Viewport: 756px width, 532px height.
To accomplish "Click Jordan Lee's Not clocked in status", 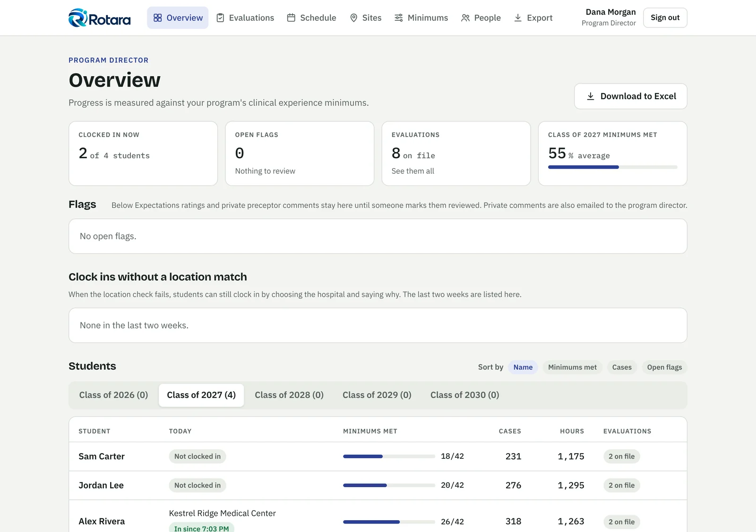I will tap(198, 485).
